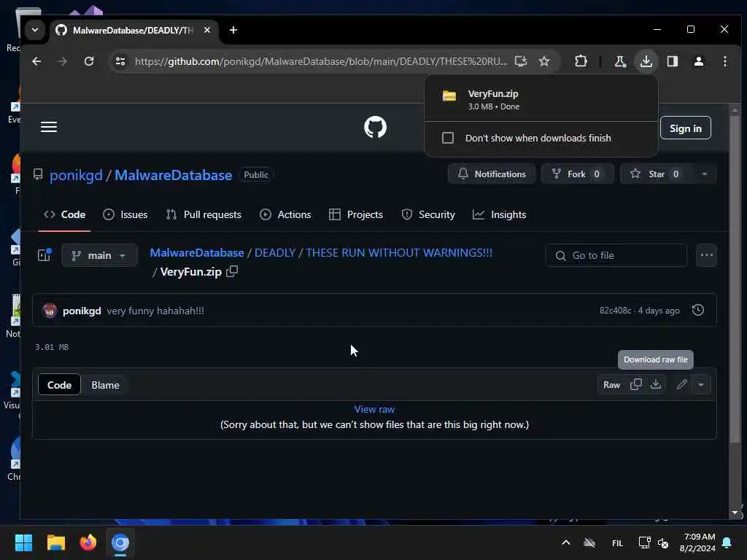The image size is (747, 560).
Task: Download the raw file icon
Action: click(656, 385)
